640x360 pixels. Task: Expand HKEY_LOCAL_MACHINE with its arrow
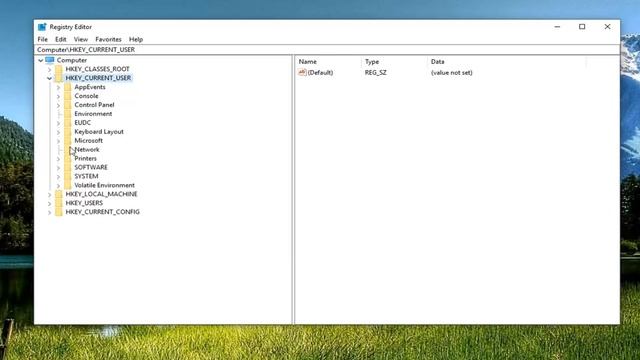(x=49, y=195)
